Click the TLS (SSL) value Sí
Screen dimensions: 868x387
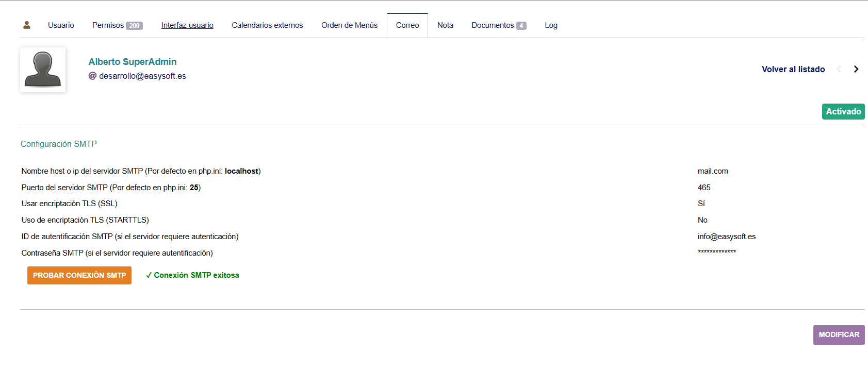tap(701, 204)
